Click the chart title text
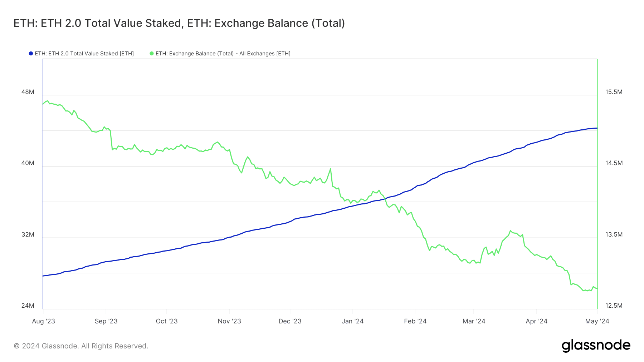Image resolution: width=644 pixels, height=362 pixels. pyautogui.click(x=179, y=23)
